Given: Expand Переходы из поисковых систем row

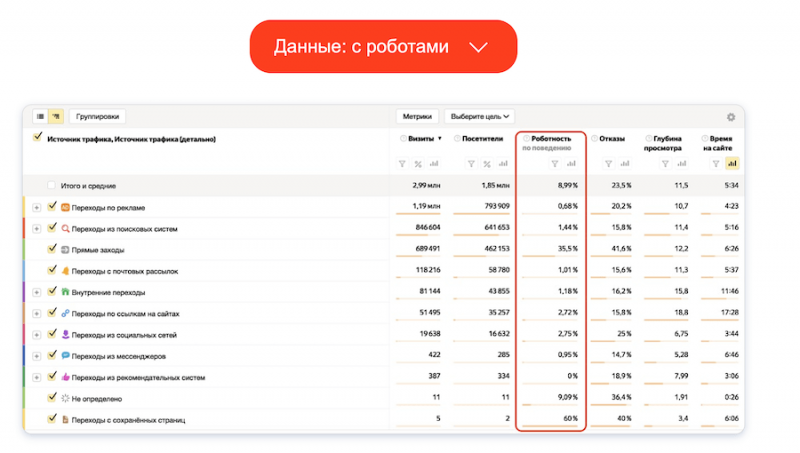Looking at the screenshot, I should click(37, 228).
